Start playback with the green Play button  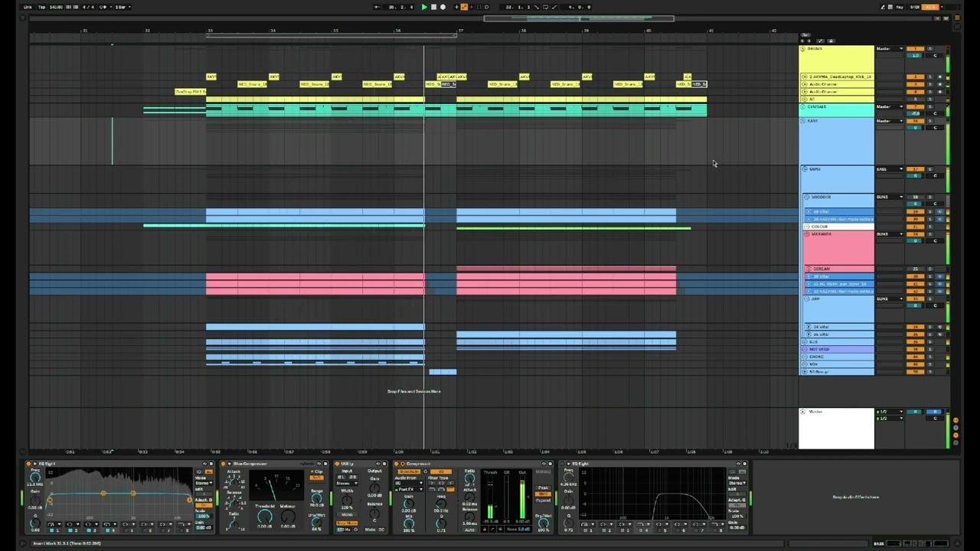tap(424, 7)
